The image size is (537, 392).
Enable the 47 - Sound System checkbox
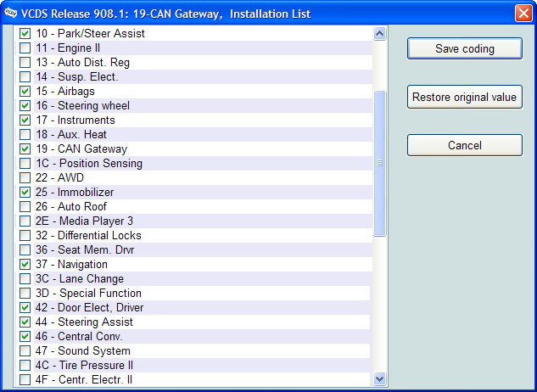[x=25, y=351]
